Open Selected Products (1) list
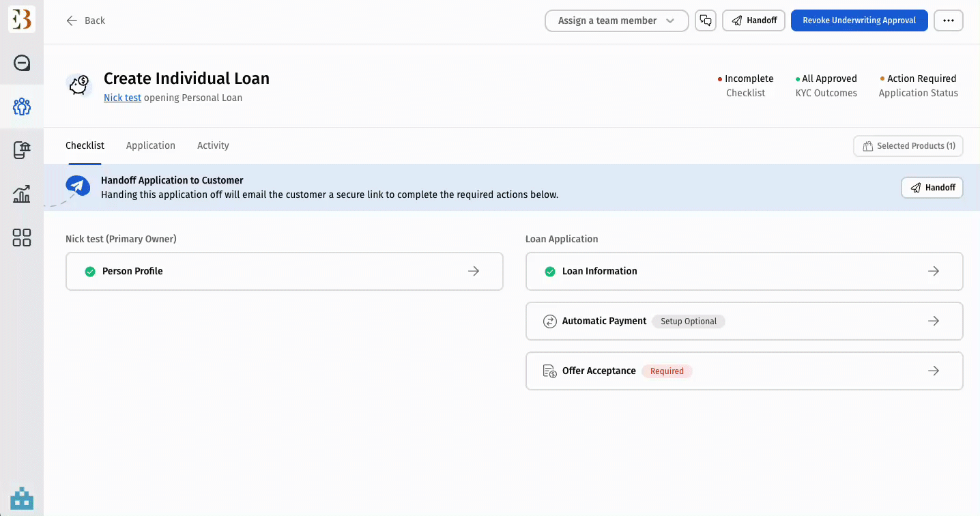 tap(908, 146)
